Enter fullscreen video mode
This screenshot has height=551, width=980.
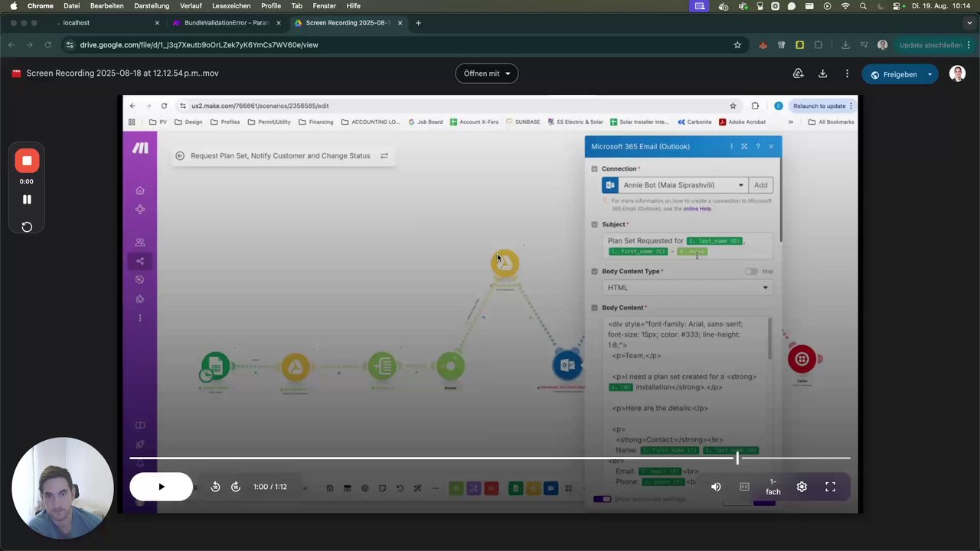(x=830, y=487)
